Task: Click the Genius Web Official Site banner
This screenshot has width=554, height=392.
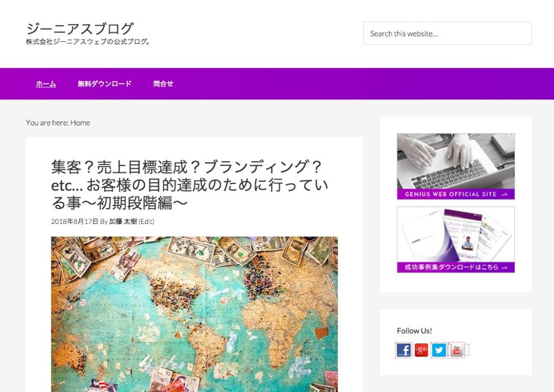Action: (456, 167)
